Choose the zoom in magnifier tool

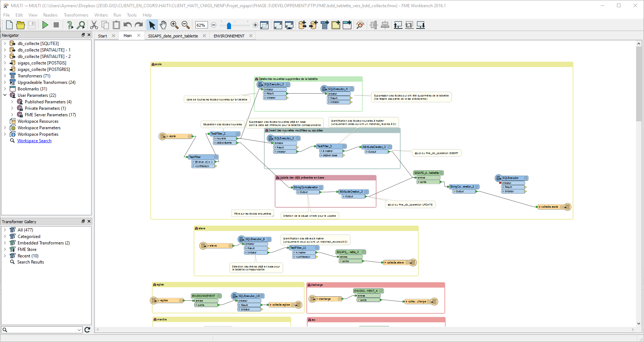tap(174, 25)
